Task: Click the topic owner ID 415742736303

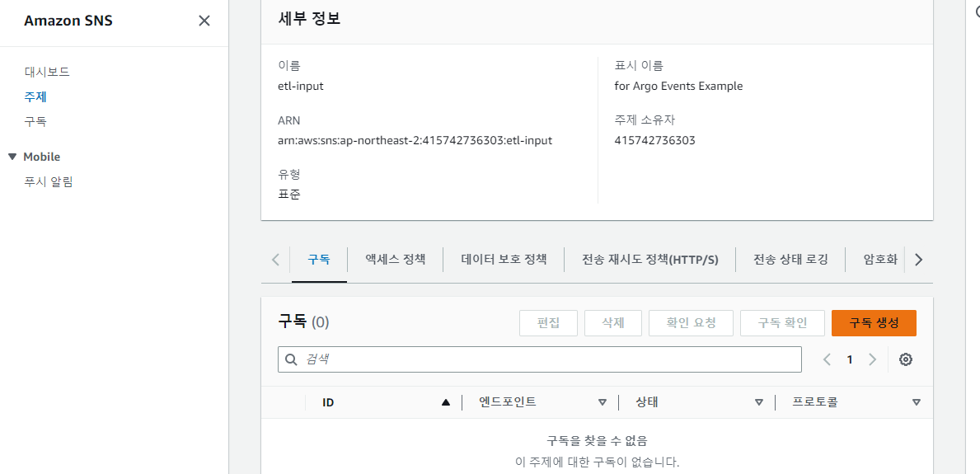Action: (655, 141)
